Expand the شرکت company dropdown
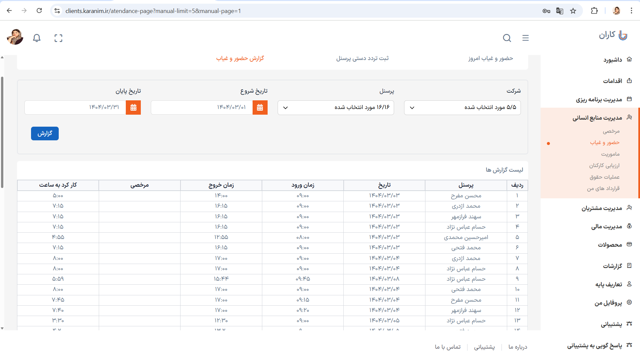 (x=462, y=108)
